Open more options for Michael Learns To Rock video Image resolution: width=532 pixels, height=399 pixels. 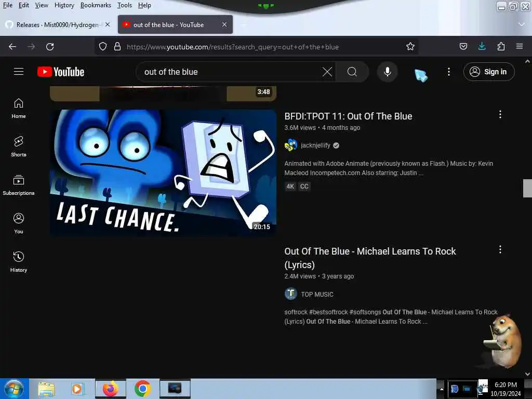500,250
